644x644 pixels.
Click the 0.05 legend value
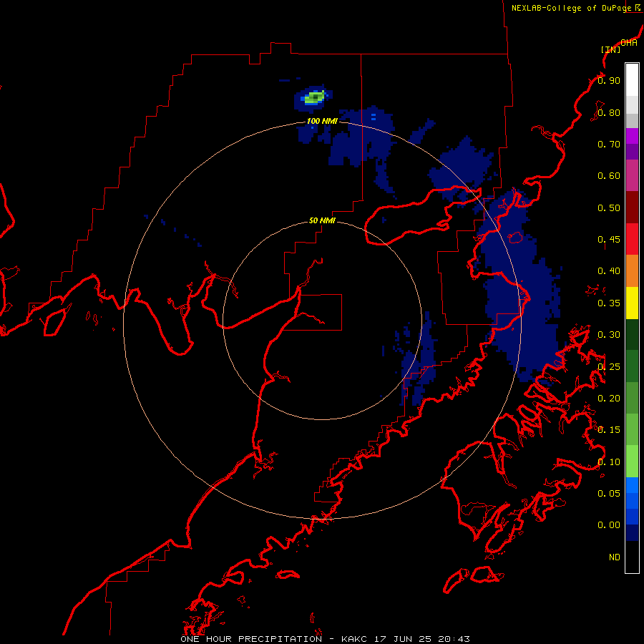pyautogui.click(x=609, y=494)
